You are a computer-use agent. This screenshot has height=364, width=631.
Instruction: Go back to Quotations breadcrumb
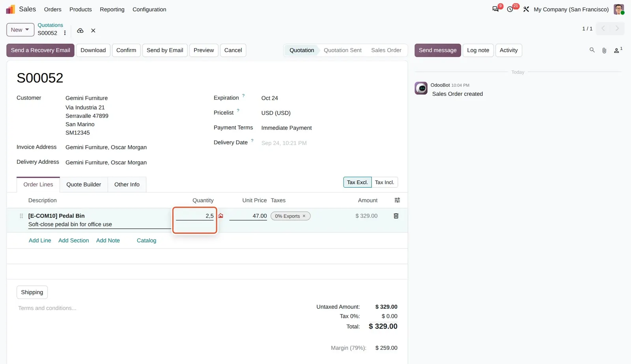point(50,25)
